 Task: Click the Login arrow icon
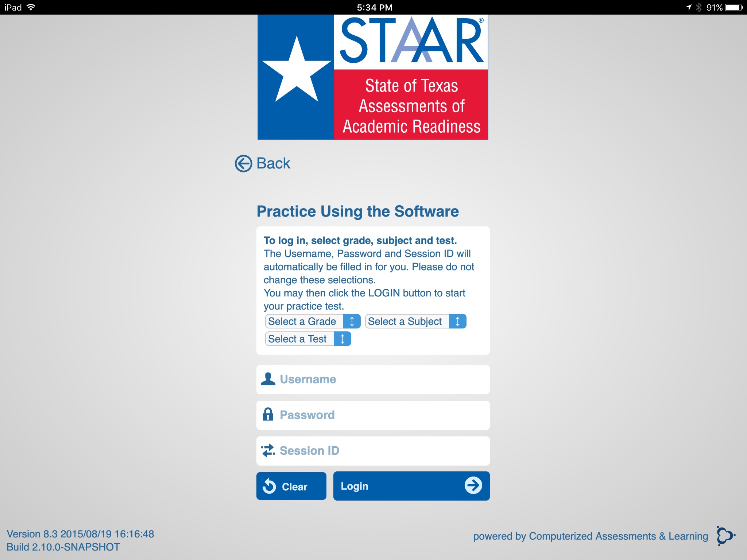pyautogui.click(x=475, y=486)
